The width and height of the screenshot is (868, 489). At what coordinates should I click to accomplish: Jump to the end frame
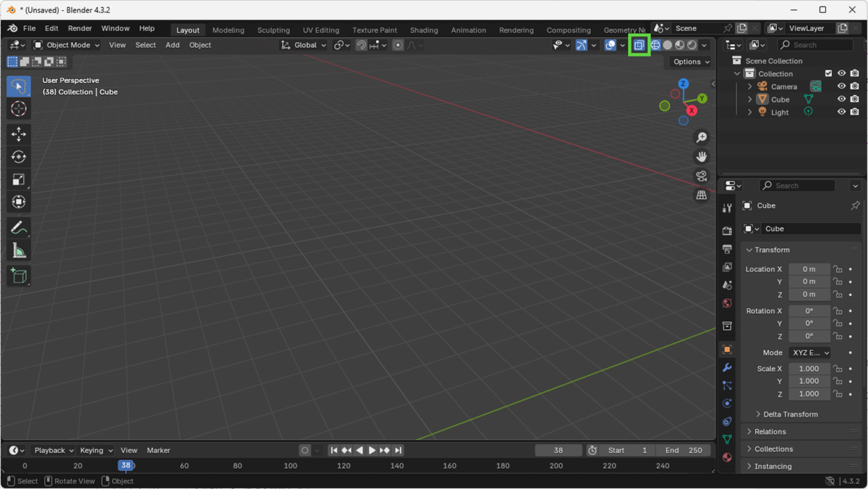[398, 450]
